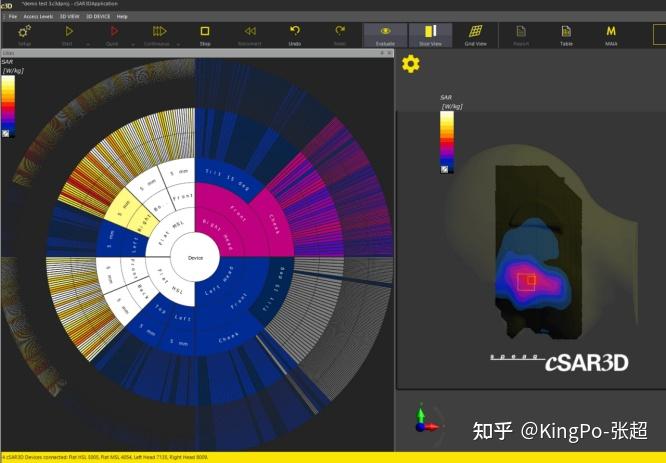666x463 pixels.
Task: Open the Setup tool in the toolbar
Action: coord(24,34)
